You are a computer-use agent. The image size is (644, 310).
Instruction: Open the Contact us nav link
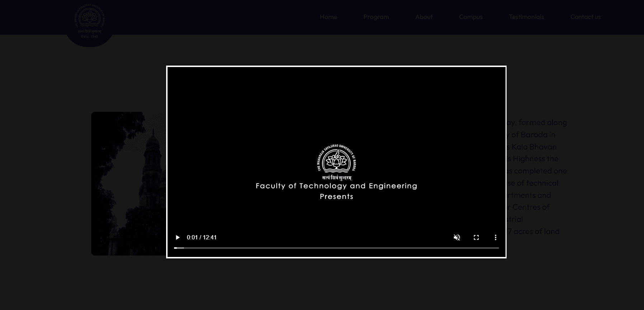coord(586,17)
